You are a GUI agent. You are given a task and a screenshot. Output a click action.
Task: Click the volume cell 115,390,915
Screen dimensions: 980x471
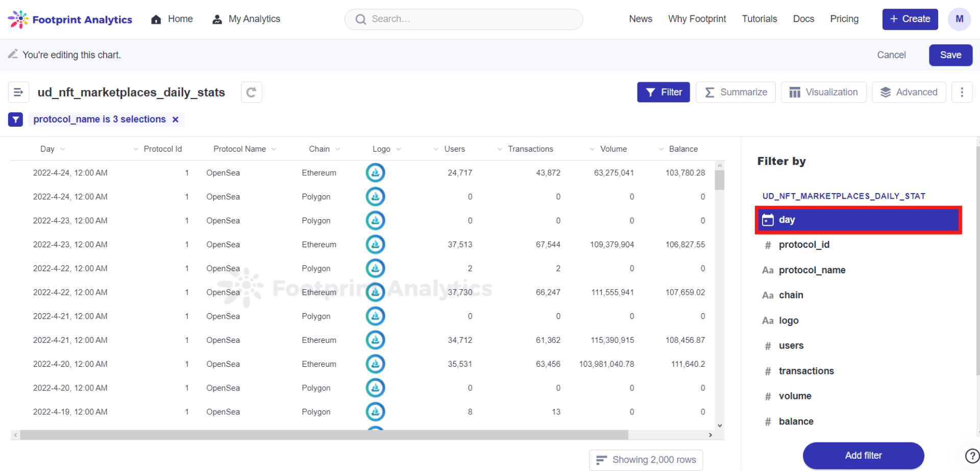point(612,340)
